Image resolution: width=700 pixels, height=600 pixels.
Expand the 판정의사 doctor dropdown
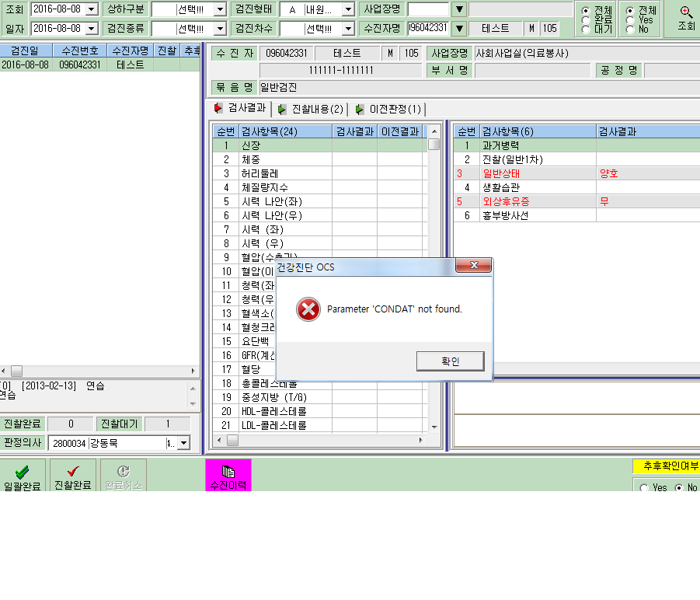(x=183, y=443)
